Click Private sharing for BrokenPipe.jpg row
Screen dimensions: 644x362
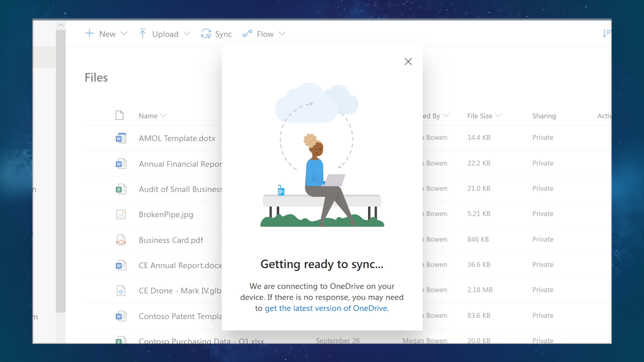543,214
